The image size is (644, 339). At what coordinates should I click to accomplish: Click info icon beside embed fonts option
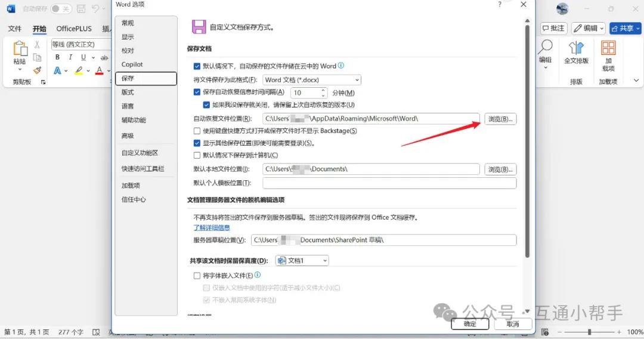pos(258,275)
